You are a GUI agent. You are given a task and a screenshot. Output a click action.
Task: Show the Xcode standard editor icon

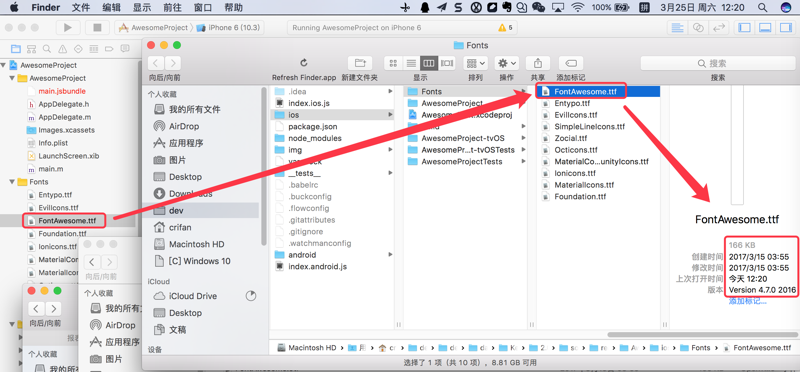[x=678, y=28]
